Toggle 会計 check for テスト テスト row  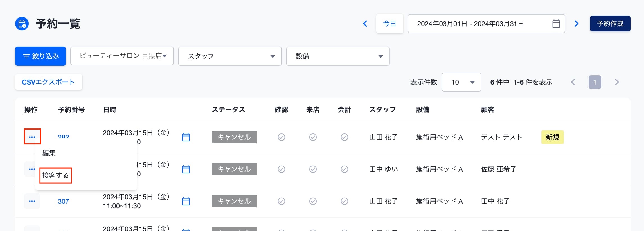344,137
